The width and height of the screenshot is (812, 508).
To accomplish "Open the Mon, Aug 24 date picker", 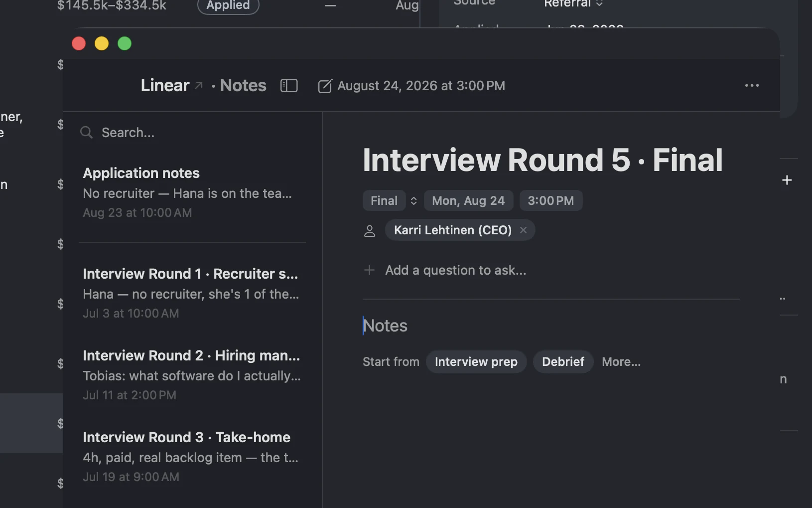I will [468, 200].
